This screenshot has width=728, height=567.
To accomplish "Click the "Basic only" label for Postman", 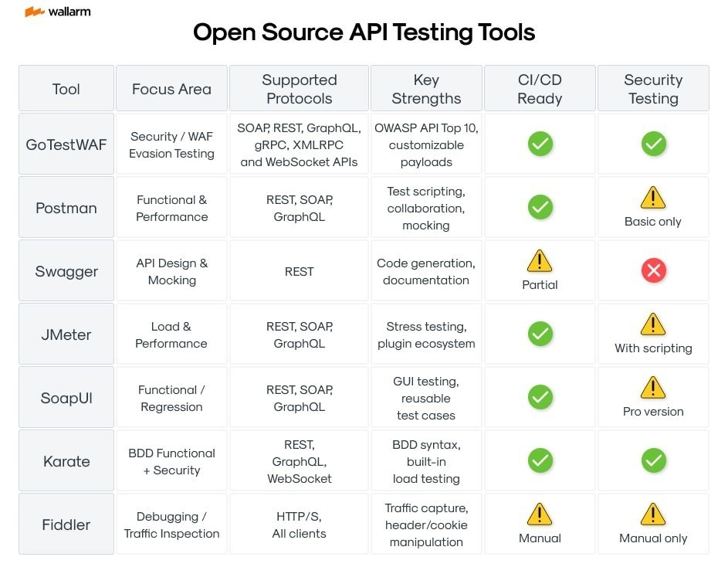I will coord(653,222).
